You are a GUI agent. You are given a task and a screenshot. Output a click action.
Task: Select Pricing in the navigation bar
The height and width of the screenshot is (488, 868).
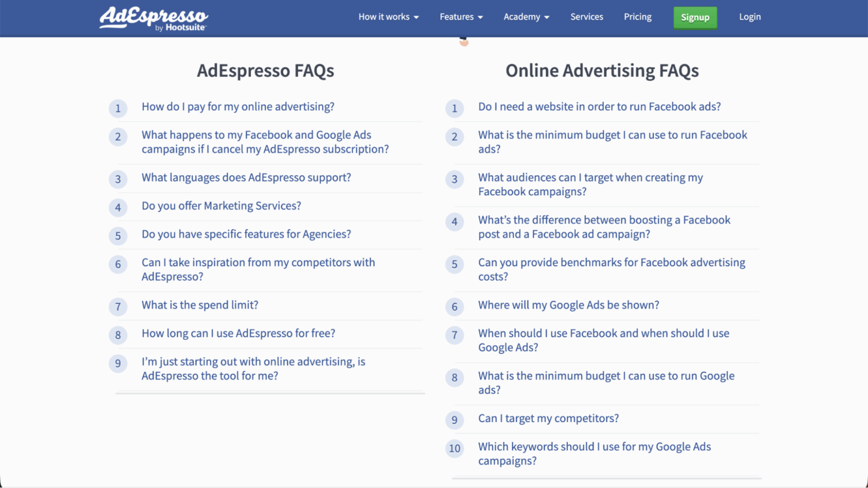(637, 17)
